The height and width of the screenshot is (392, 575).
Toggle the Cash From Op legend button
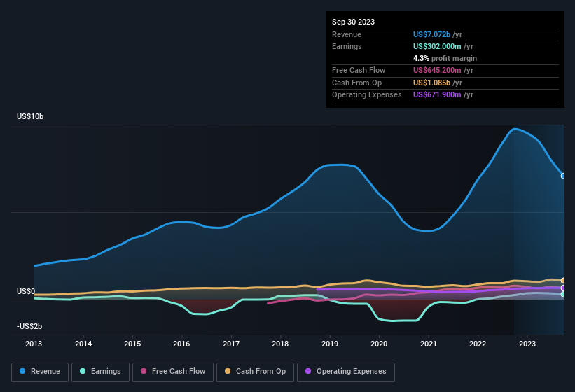point(255,372)
